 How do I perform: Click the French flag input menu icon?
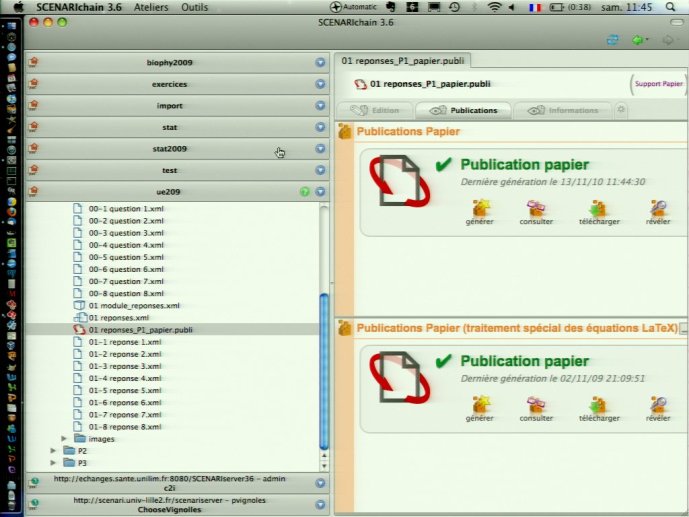click(535, 7)
